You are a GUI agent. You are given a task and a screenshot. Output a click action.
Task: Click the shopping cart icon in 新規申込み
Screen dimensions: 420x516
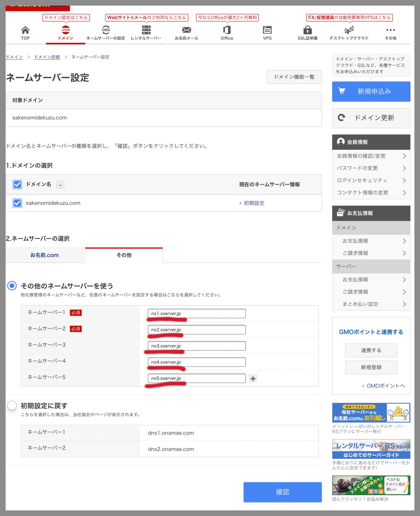click(341, 91)
